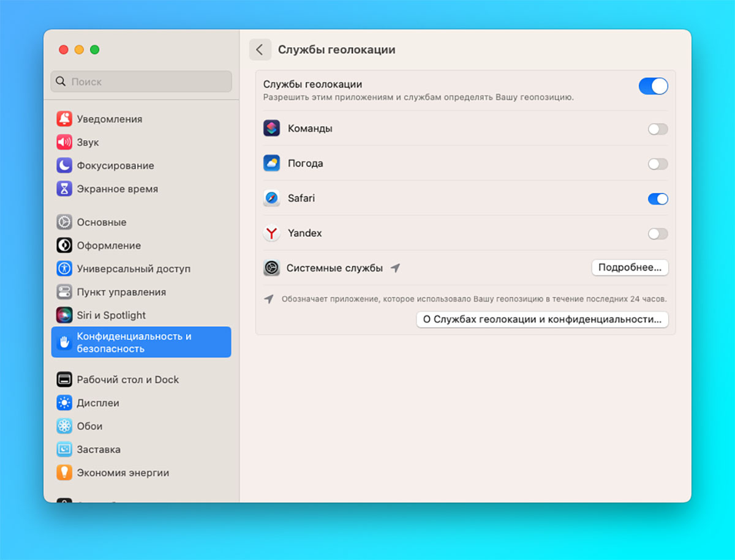Open Пункт управления settings section

coord(121,292)
